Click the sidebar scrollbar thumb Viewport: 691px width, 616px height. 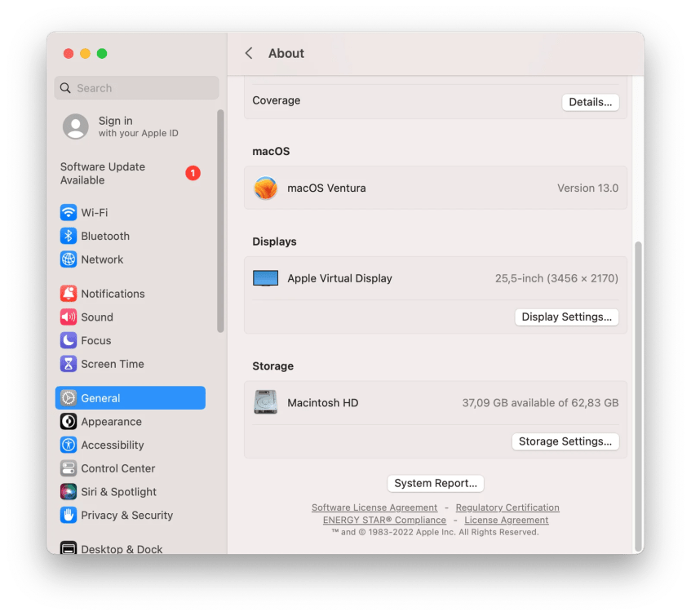pos(220,221)
